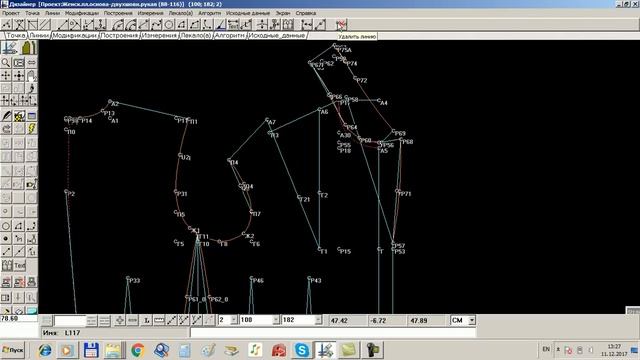The width and height of the screenshot is (640, 360).
Task: Click the Пуск start button
Action: pyautogui.click(x=13, y=350)
